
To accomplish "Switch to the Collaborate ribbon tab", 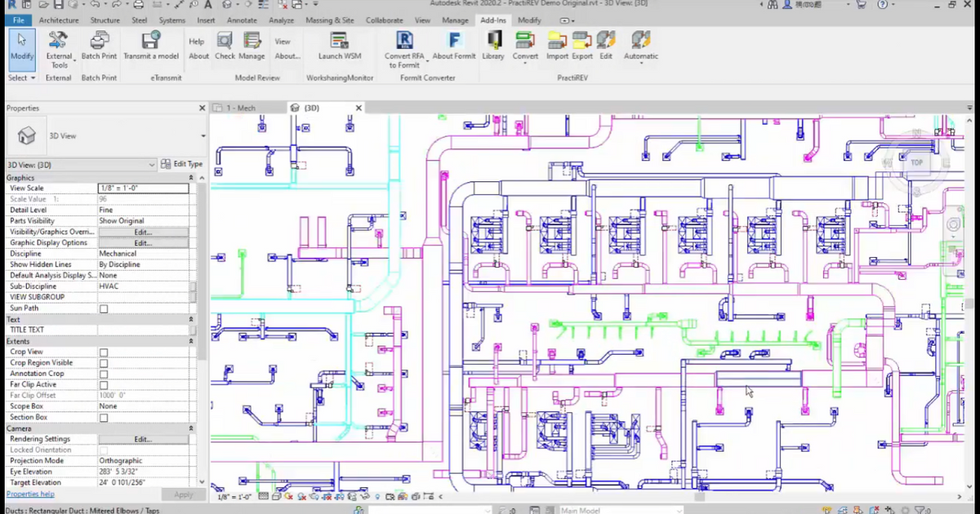I will pos(384,20).
